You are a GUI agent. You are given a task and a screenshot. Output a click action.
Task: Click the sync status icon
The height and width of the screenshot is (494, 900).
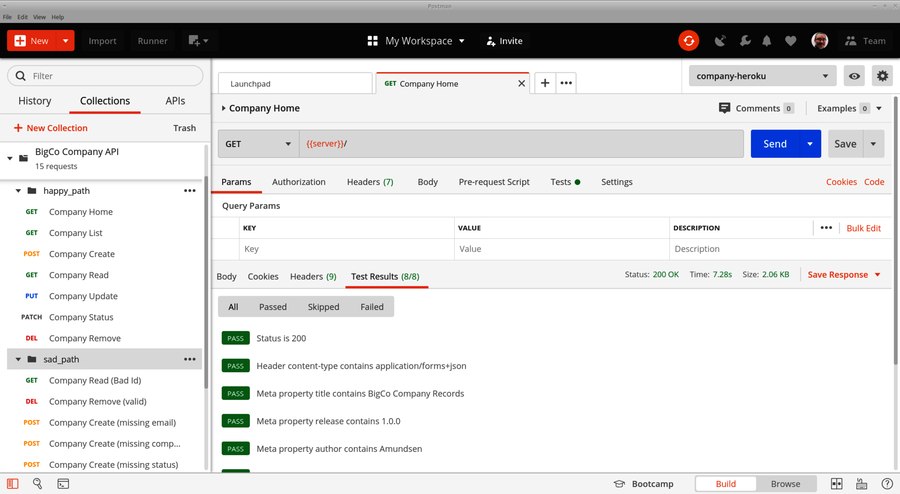(x=689, y=41)
